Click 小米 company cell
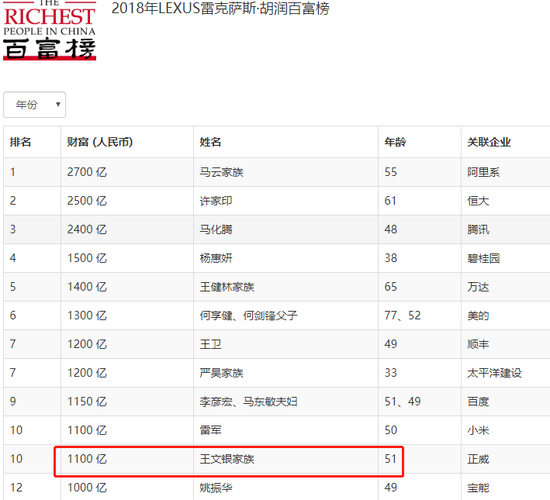Screen dimensions: 550x500 (478, 430)
